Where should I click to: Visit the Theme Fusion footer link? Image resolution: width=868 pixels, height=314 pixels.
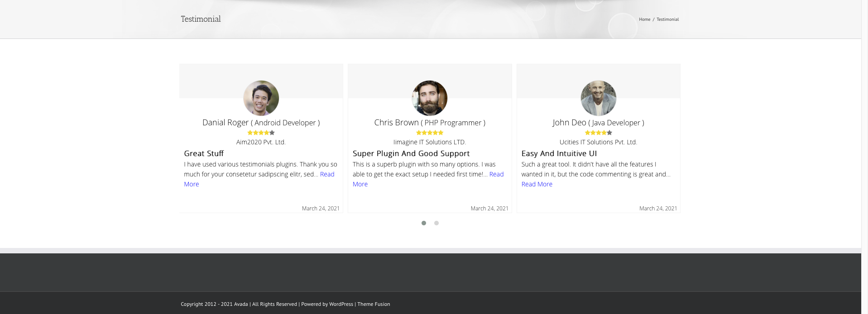[374, 304]
